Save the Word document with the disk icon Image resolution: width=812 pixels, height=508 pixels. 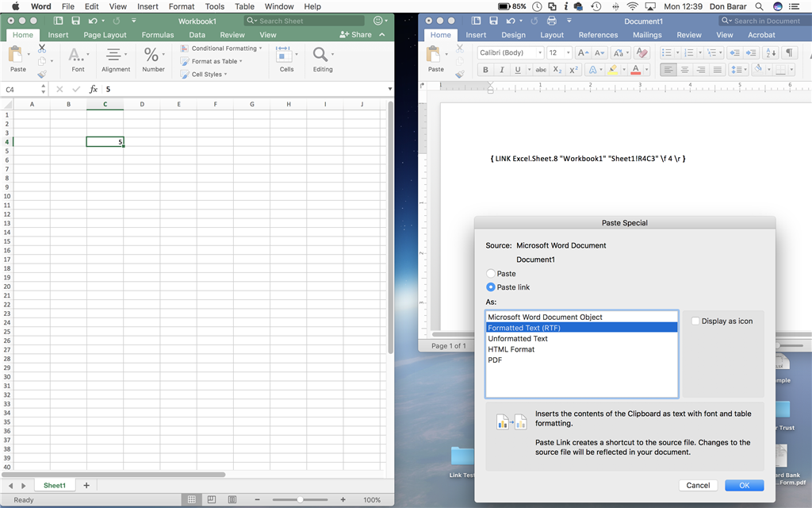pos(493,21)
